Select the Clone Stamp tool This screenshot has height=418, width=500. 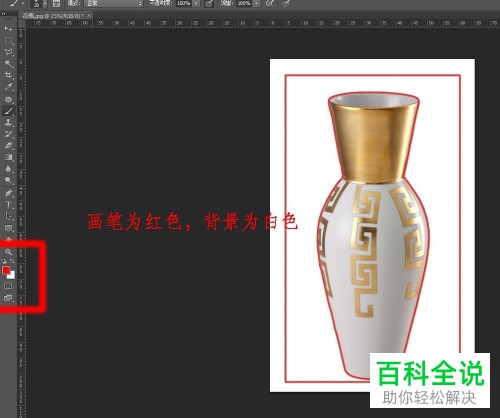click(x=8, y=123)
